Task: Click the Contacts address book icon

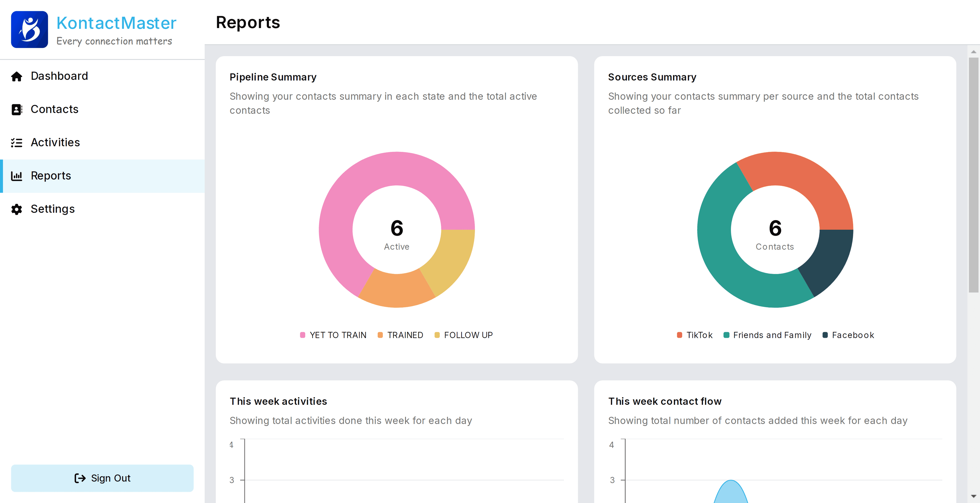Action: point(17,109)
